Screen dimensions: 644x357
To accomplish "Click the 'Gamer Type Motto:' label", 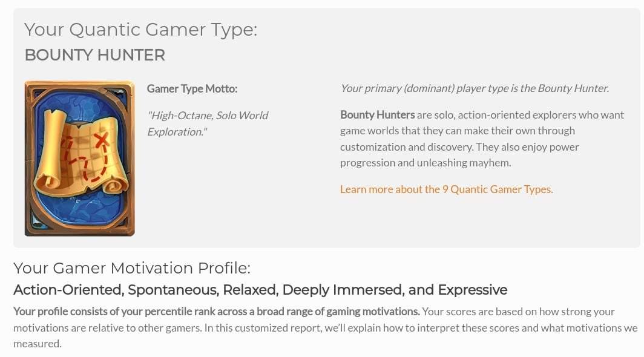I will 192,89.
